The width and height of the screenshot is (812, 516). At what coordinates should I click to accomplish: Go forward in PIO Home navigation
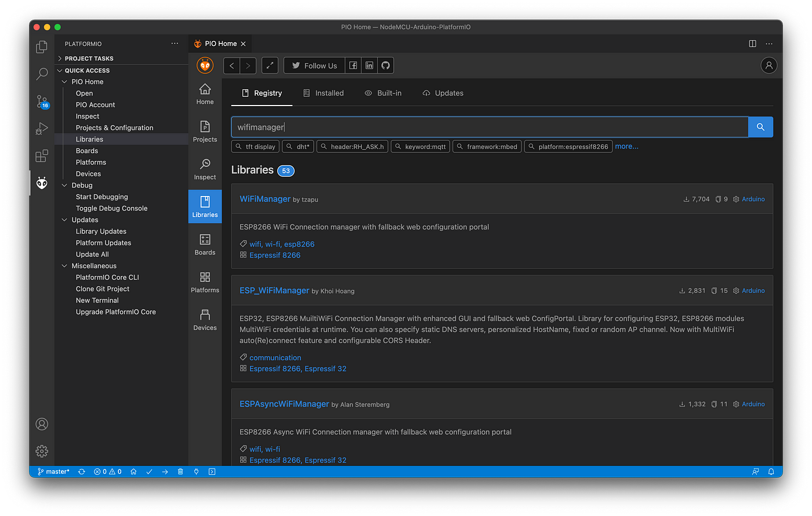pyautogui.click(x=248, y=66)
